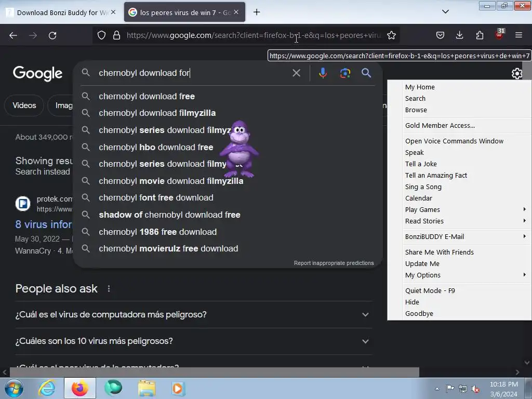Open Action Center flag icon in tray
The height and width of the screenshot is (399, 532).
(x=450, y=389)
